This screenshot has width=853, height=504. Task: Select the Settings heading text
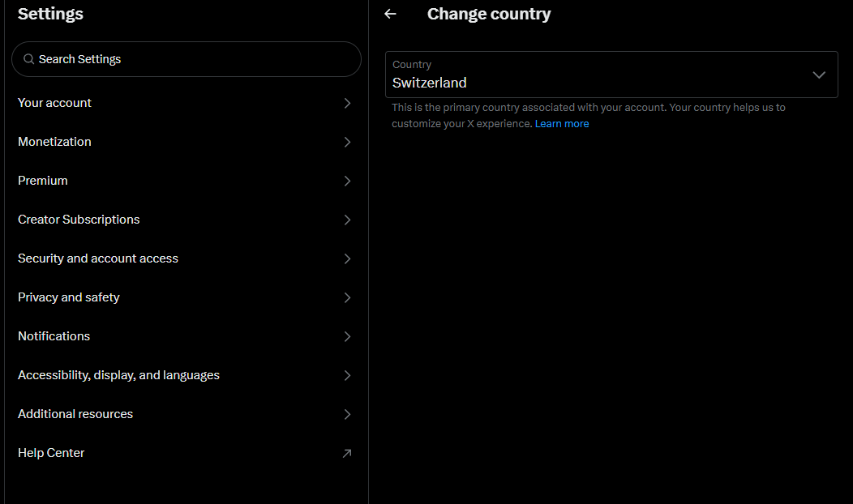50,14
